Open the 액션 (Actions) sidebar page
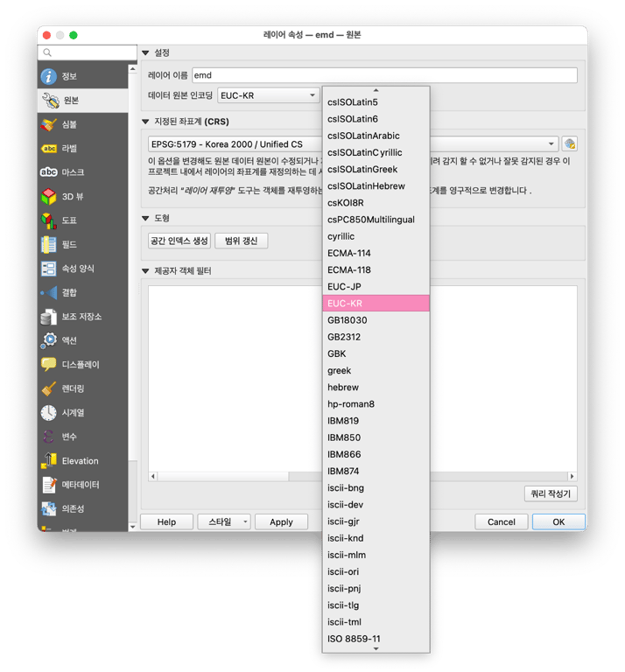625x672 pixels. tap(83, 340)
